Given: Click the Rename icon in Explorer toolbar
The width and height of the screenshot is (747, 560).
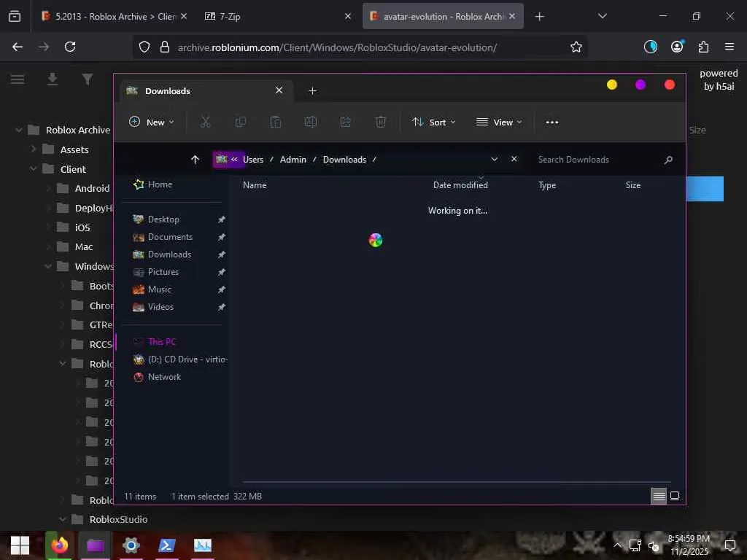Looking at the screenshot, I should pyautogui.click(x=311, y=122).
